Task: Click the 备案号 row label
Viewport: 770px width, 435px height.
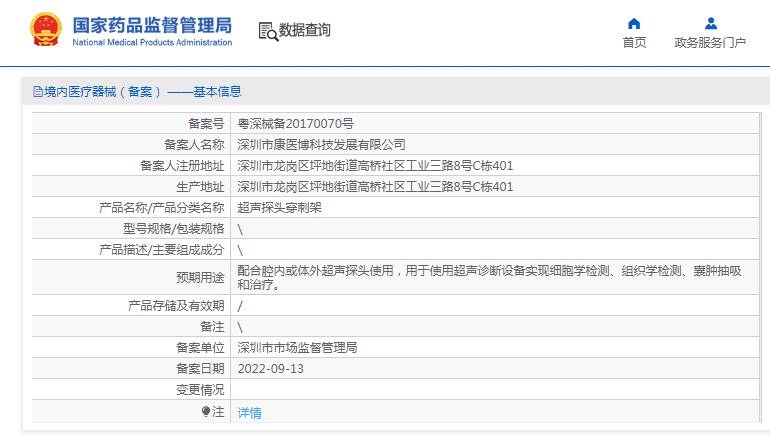Action: click(206, 124)
